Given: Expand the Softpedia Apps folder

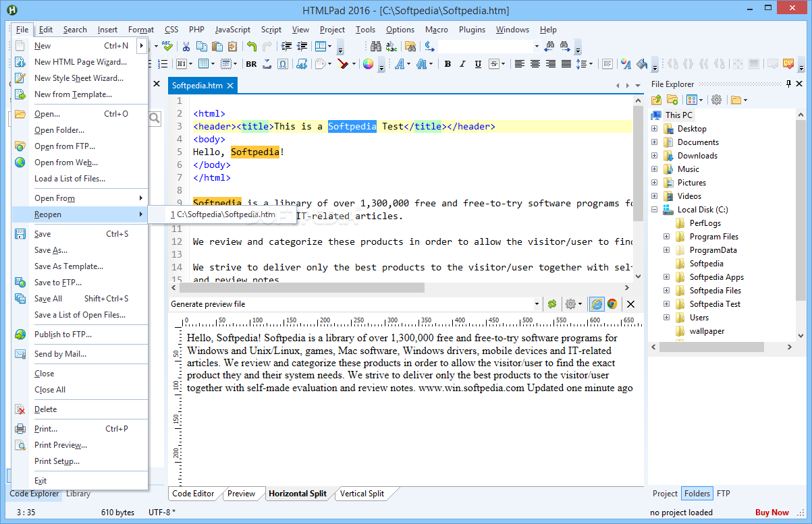Looking at the screenshot, I should point(666,277).
